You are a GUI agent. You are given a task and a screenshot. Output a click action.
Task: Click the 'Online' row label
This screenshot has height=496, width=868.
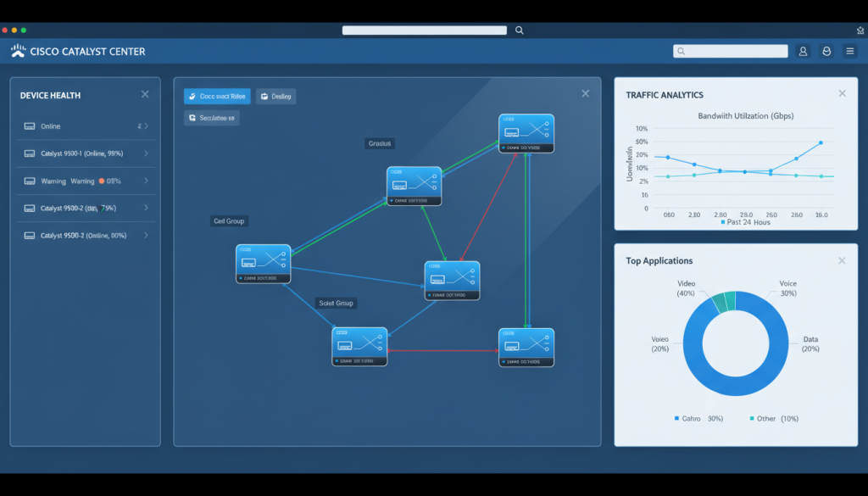point(50,126)
